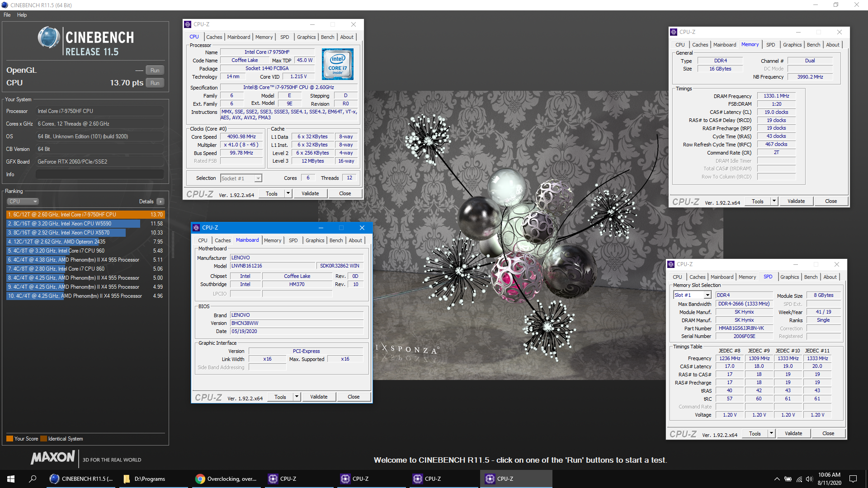
Task: Click CPU-Z title icon in Mainboard window
Action: click(x=196, y=228)
